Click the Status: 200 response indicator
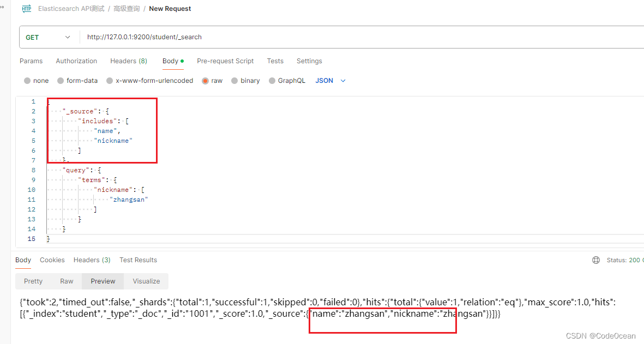This screenshot has width=644, height=344. coord(625,260)
